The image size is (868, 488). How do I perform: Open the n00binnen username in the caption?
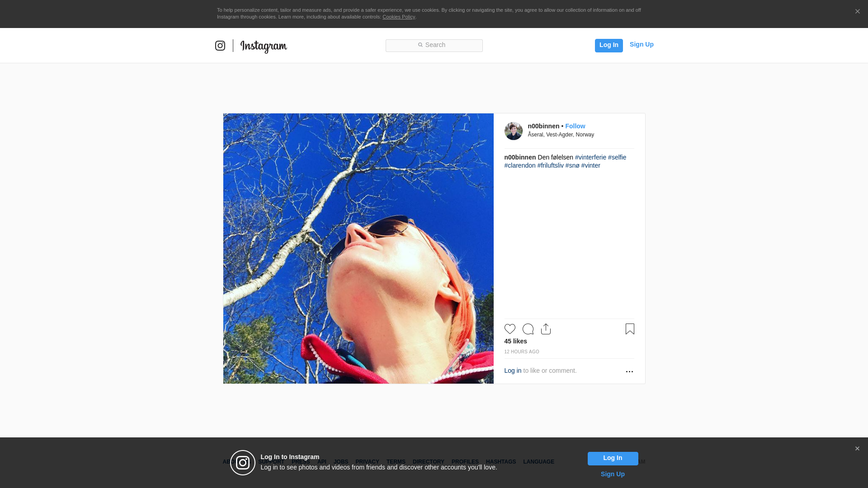[520, 157]
